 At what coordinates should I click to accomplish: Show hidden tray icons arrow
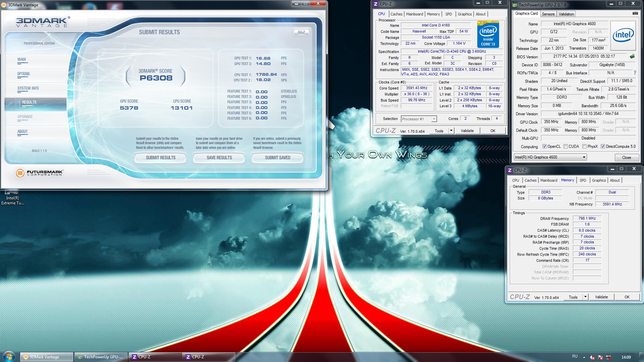click(x=584, y=357)
